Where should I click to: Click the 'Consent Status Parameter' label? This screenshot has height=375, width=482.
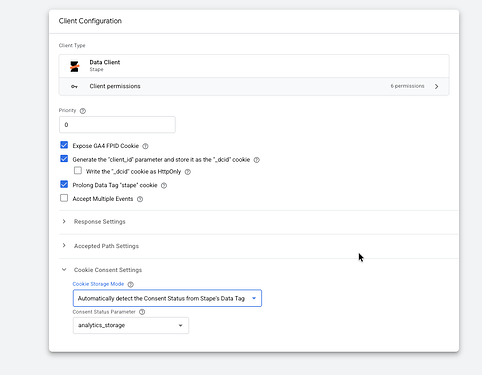104,312
